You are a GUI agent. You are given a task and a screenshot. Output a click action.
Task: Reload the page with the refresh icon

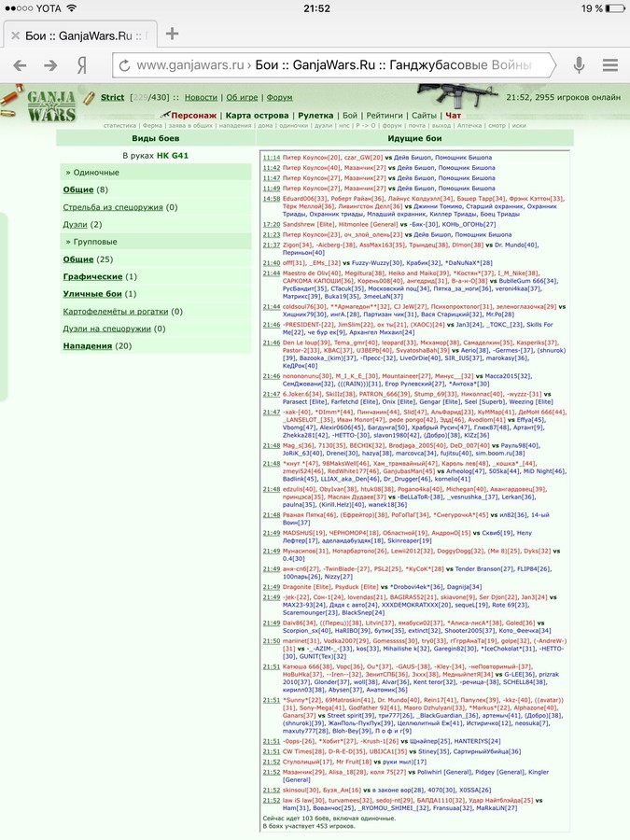[124, 65]
